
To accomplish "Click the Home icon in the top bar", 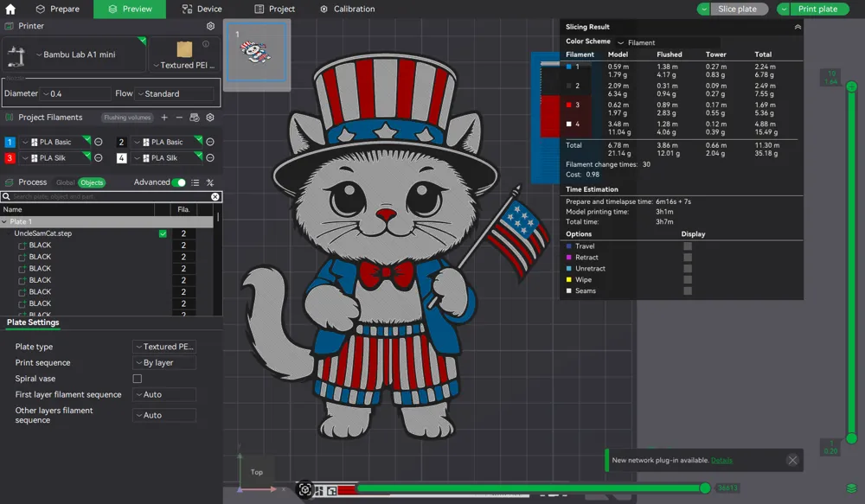I will pyautogui.click(x=9, y=9).
